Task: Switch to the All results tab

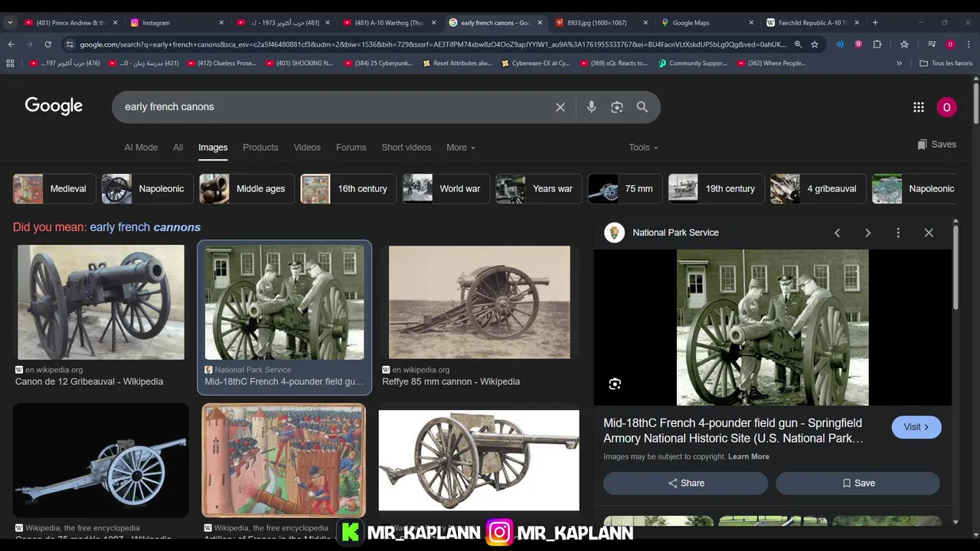Action: (178, 147)
